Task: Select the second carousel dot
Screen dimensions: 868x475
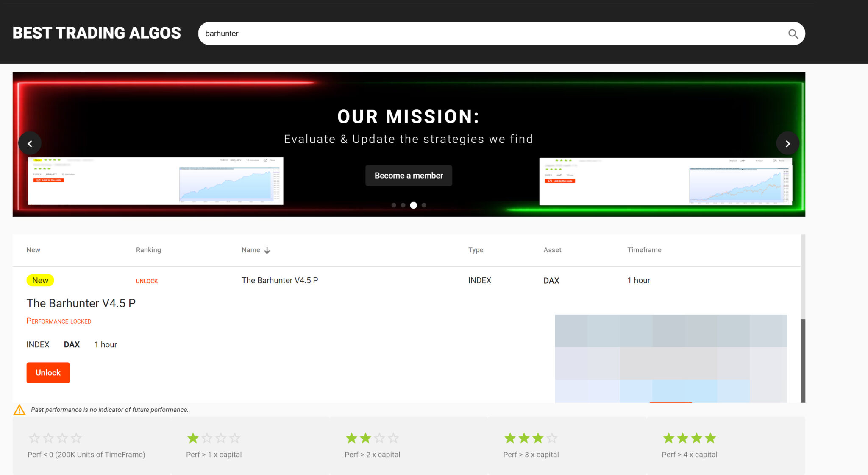Action: pos(403,205)
